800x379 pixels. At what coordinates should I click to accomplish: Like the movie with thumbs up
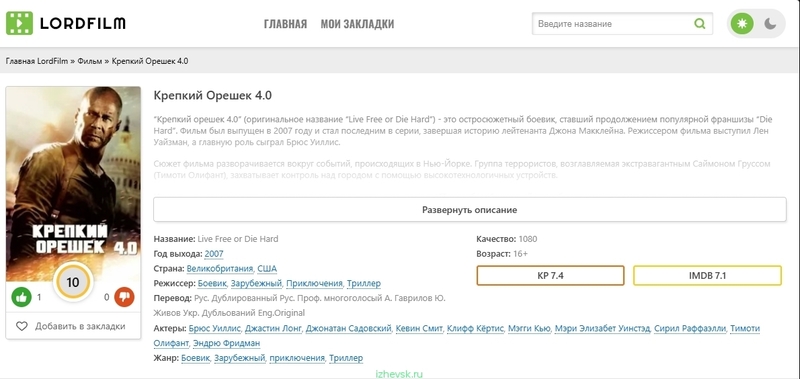21,297
